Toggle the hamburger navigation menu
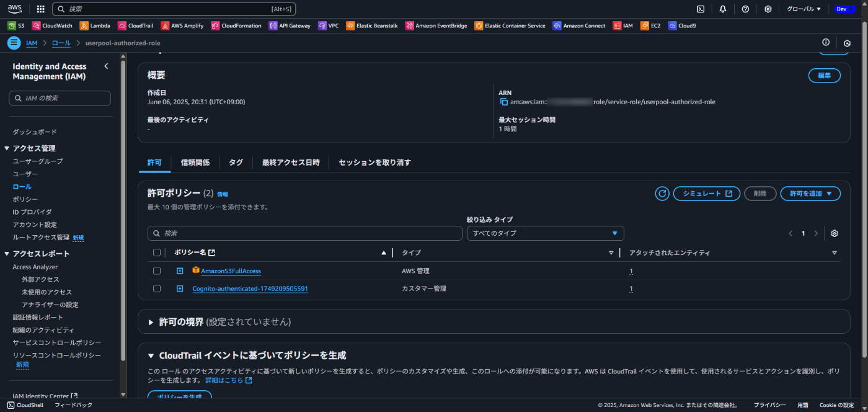Image resolution: width=868 pixels, height=412 pixels. (14, 43)
